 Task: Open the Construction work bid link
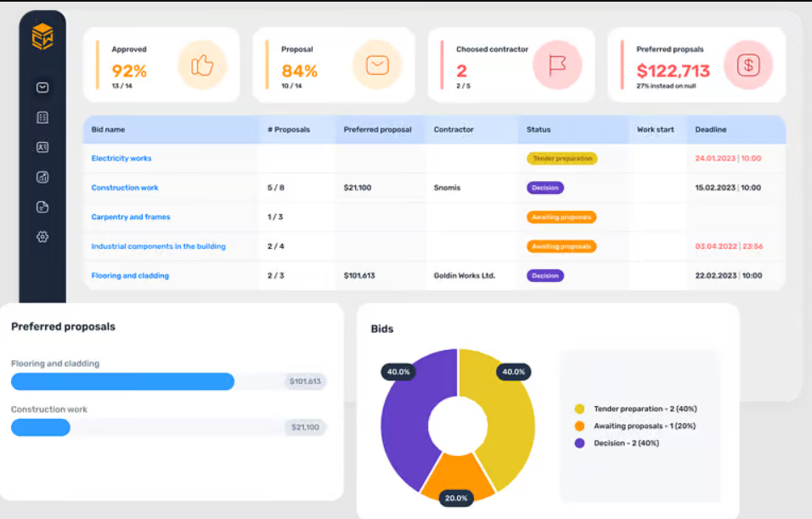point(125,188)
